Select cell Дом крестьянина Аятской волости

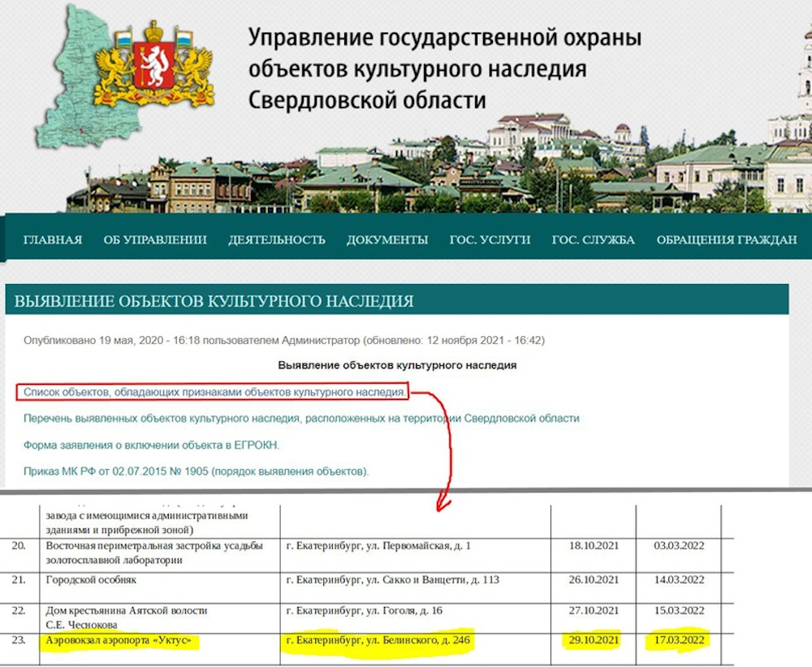(127, 618)
